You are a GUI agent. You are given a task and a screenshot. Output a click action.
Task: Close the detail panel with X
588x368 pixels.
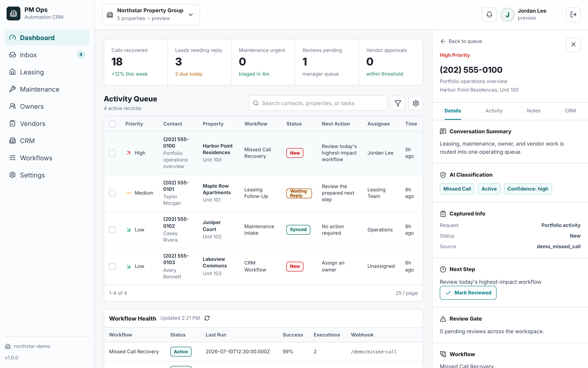(x=573, y=44)
